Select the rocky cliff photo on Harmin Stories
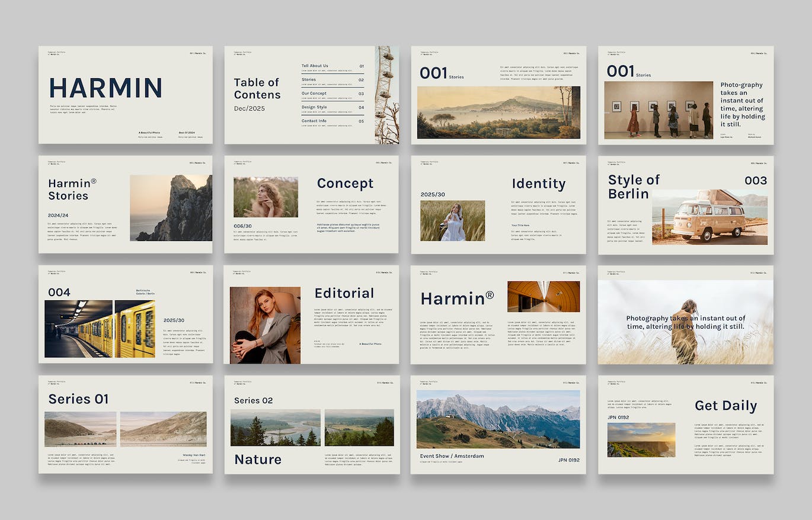 click(x=171, y=208)
